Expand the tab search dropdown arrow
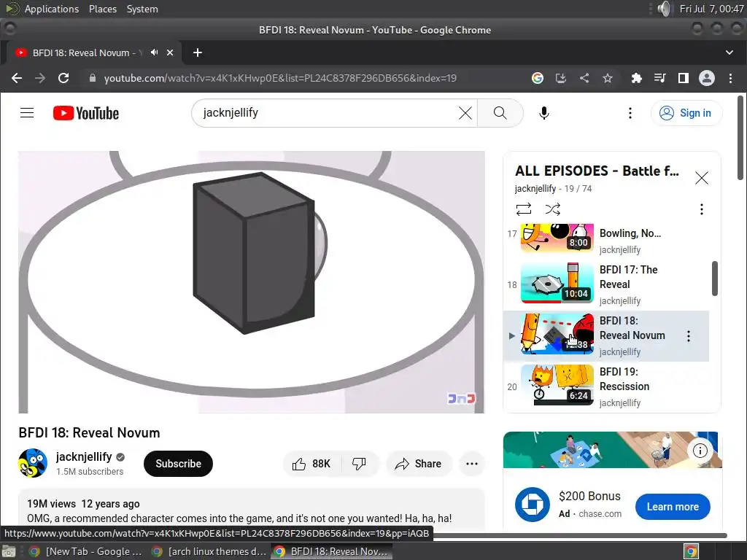 click(x=729, y=52)
